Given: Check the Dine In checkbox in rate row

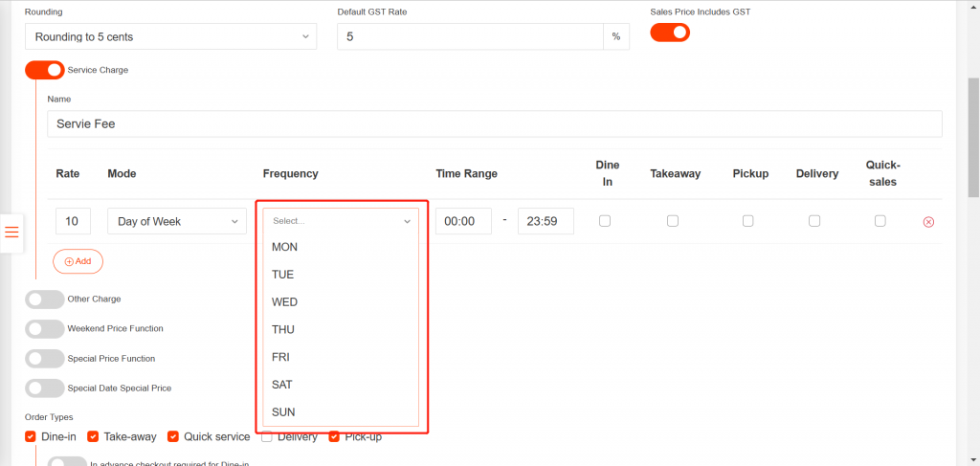Looking at the screenshot, I should pos(604,221).
